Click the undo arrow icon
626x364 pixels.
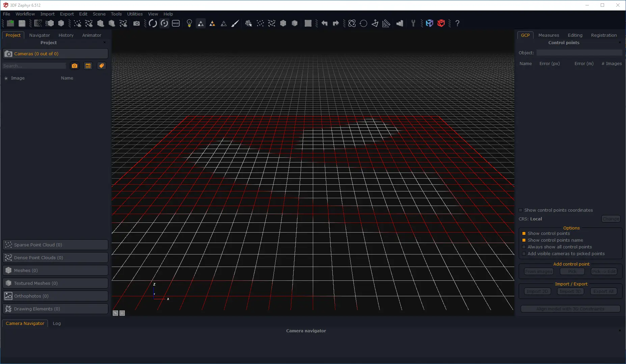coord(324,23)
